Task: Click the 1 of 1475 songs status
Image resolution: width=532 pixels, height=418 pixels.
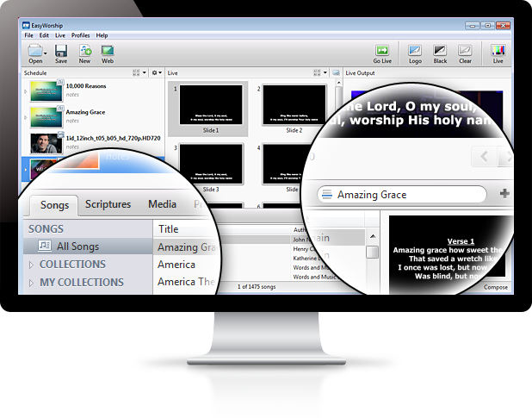Action: click(x=257, y=287)
